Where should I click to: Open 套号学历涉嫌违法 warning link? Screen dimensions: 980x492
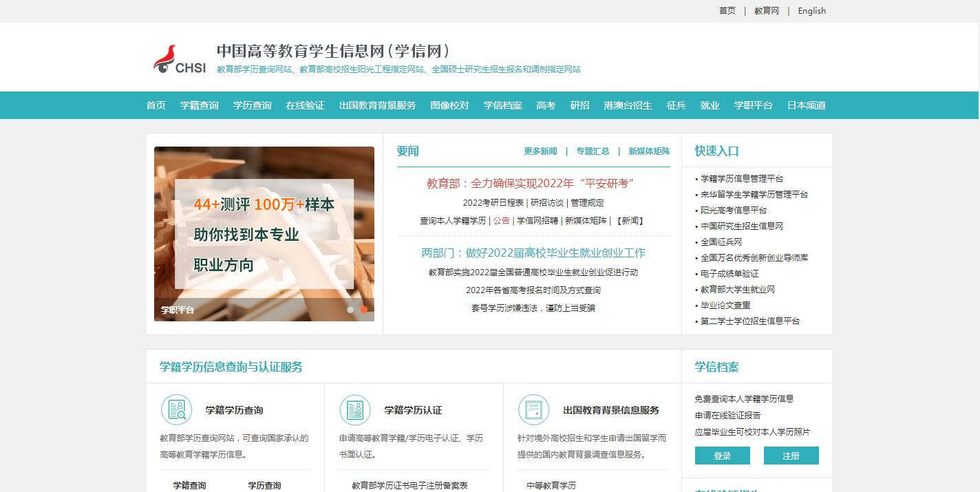pos(533,308)
